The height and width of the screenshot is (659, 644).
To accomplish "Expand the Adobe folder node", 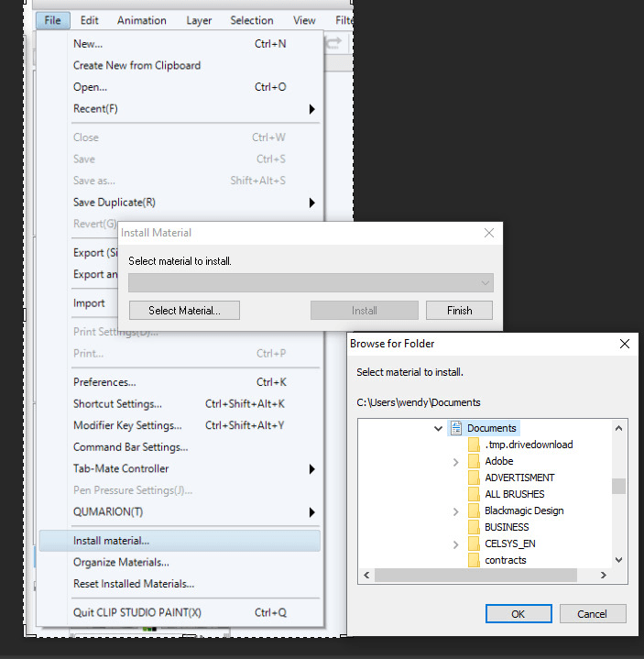I will 456,462.
